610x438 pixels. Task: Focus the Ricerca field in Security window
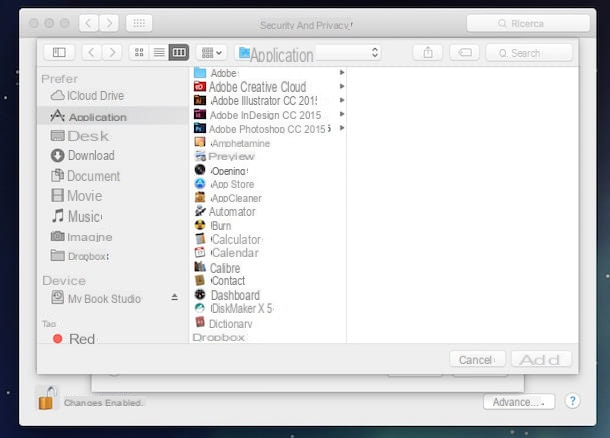click(528, 24)
